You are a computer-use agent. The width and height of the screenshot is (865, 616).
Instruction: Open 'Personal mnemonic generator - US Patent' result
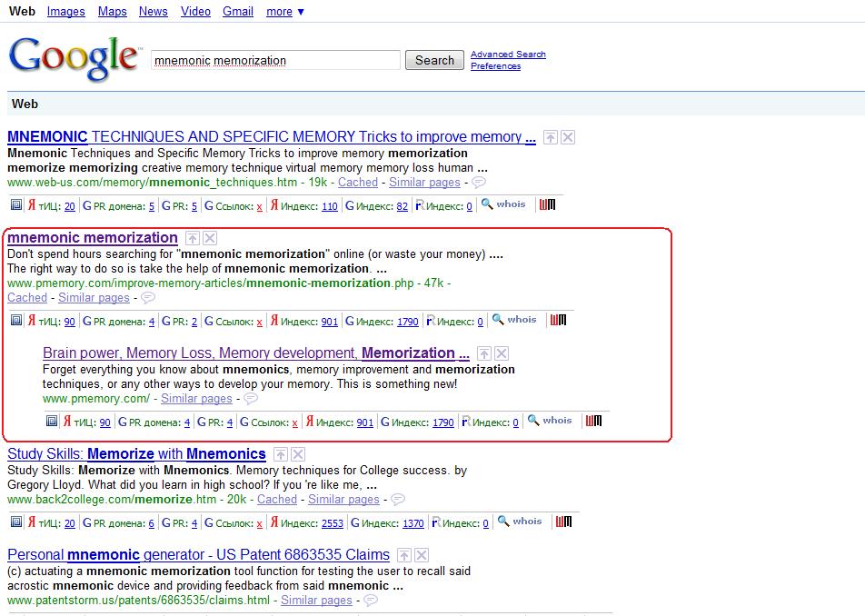(x=199, y=555)
